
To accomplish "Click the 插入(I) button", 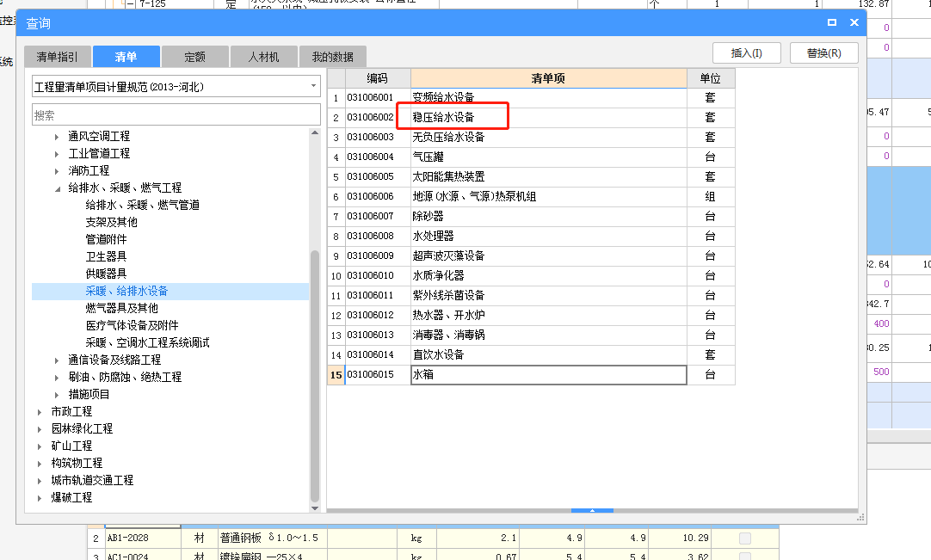I will [x=746, y=52].
